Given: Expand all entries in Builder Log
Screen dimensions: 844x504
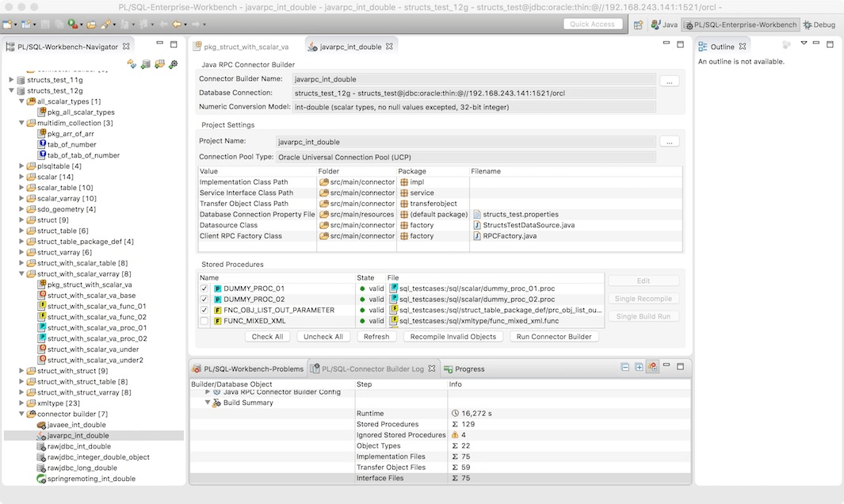Looking at the screenshot, I should [639, 368].
